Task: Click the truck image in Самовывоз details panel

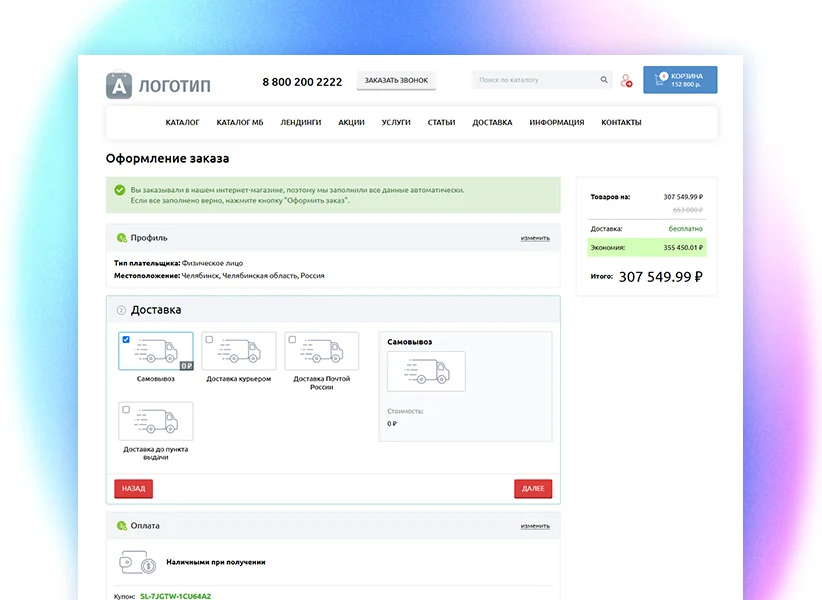Action: click(x=426, y=371)
